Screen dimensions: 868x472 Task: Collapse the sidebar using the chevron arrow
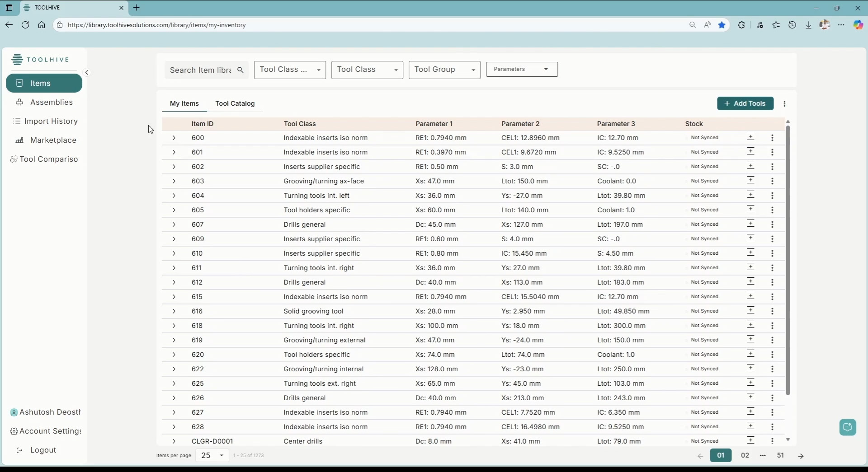coord(87,72)
